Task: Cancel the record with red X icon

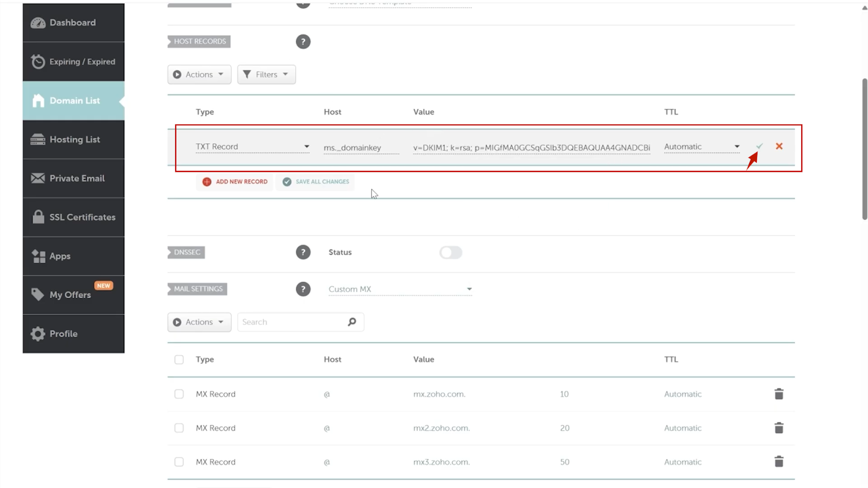Action: coord(779,146)
